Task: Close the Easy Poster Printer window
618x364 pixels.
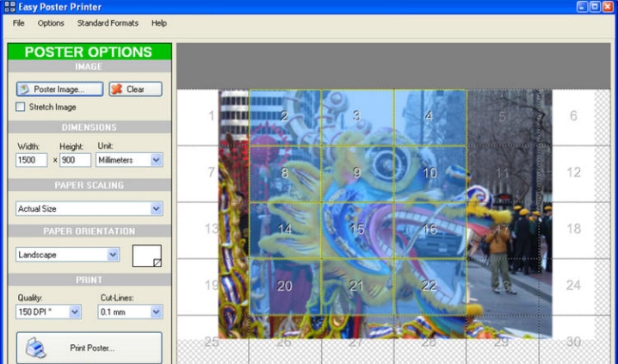Action: tap(609, 7)
